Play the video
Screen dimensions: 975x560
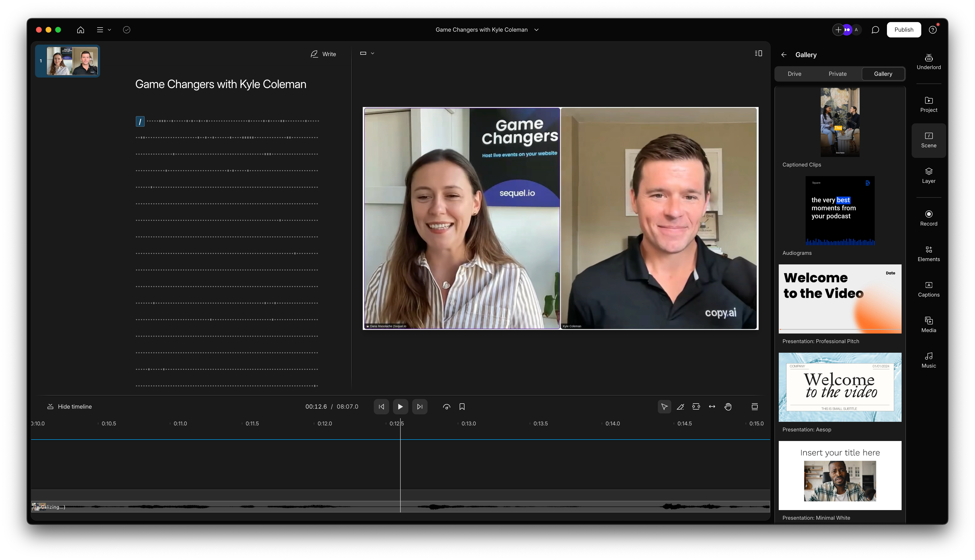coord(400,406)
